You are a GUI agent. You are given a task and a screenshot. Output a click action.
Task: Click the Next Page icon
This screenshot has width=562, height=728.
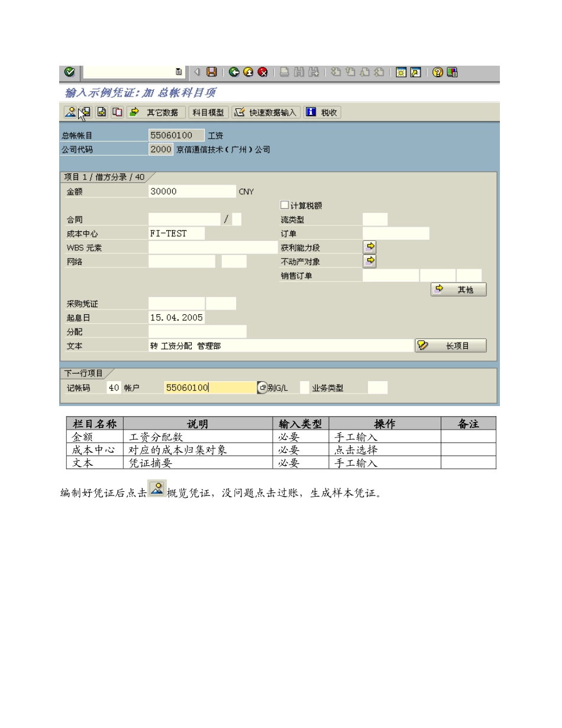tap(365, 72)
